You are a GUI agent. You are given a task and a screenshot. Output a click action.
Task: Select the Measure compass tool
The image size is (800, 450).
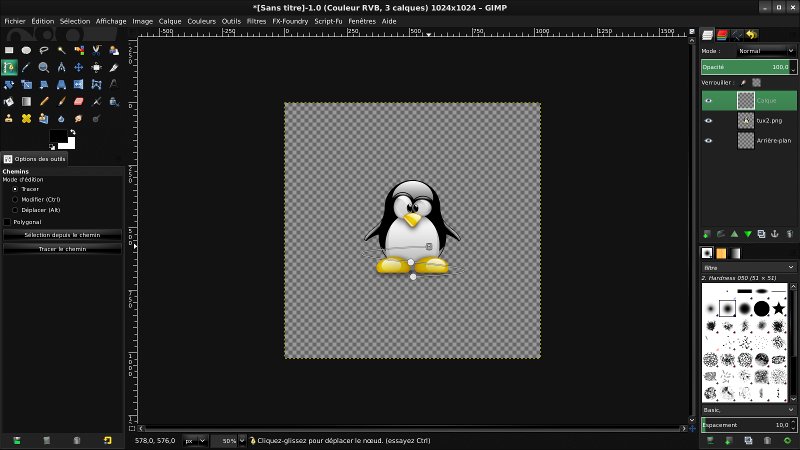click(61, 67)
